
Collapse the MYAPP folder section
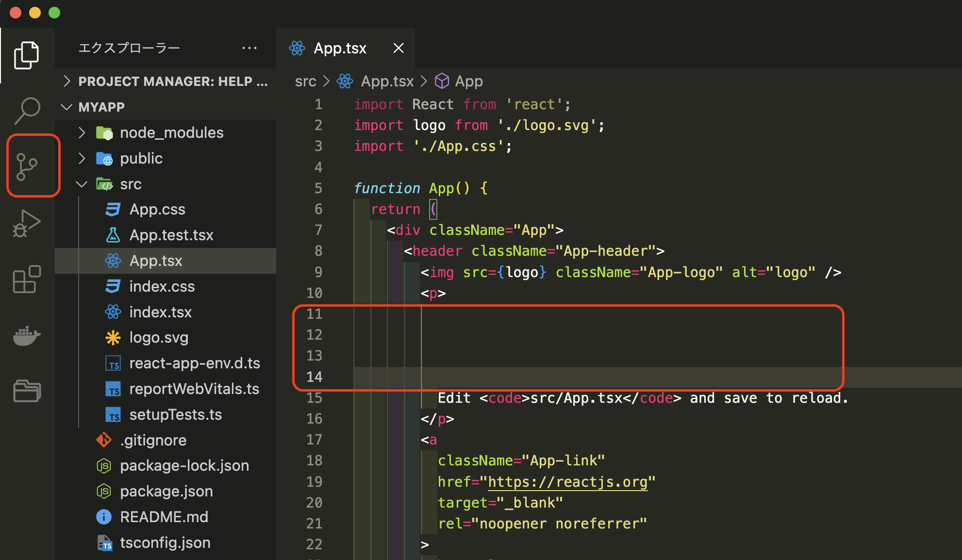click(166, 107)
